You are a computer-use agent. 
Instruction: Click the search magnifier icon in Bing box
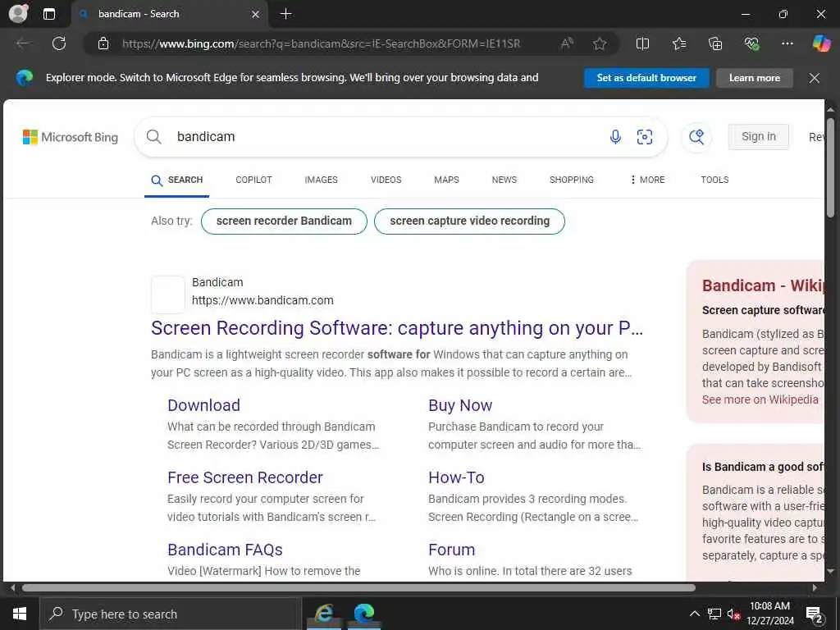(x=153, y=137)
